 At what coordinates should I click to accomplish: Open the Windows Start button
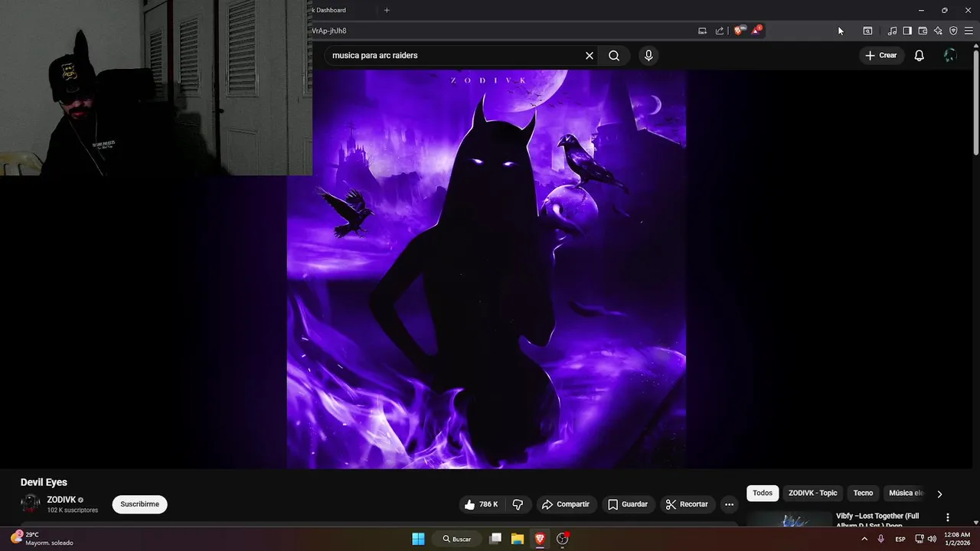pos(418,539)
